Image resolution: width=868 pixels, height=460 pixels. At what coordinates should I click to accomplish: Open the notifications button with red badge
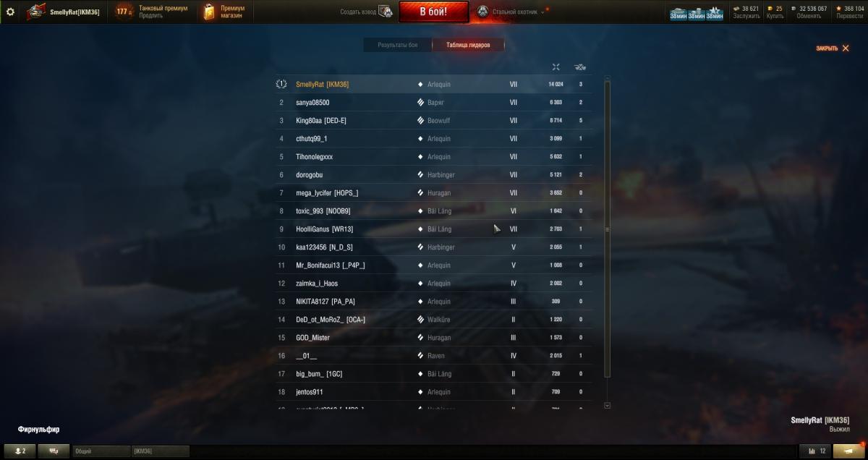[x=848, y=451]
